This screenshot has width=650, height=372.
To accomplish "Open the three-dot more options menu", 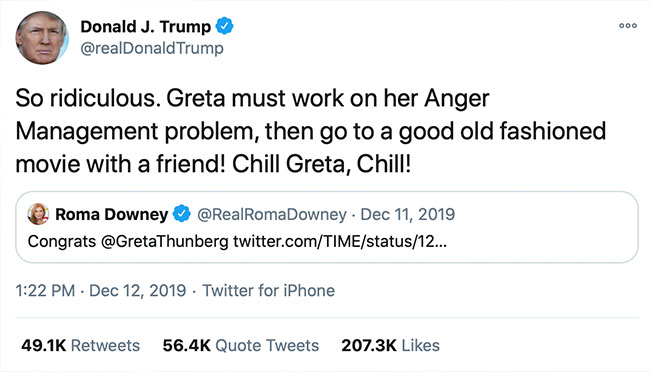I will click(628, 26).
